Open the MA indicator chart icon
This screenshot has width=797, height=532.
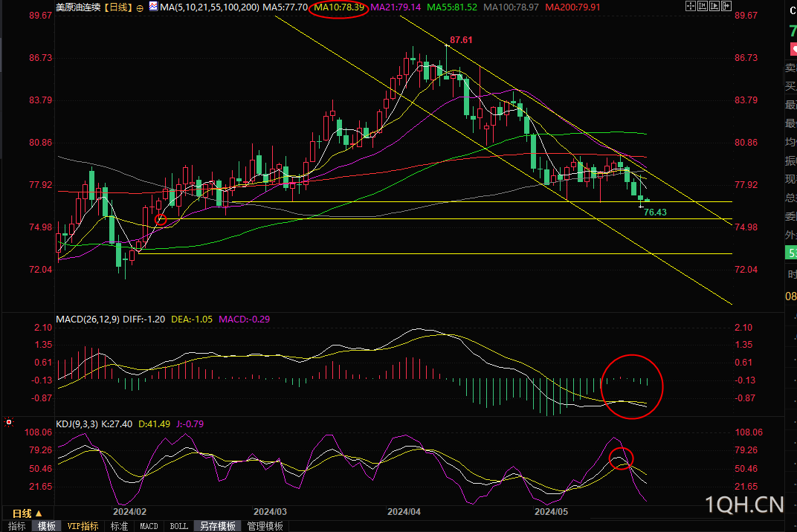coord(153,7)
